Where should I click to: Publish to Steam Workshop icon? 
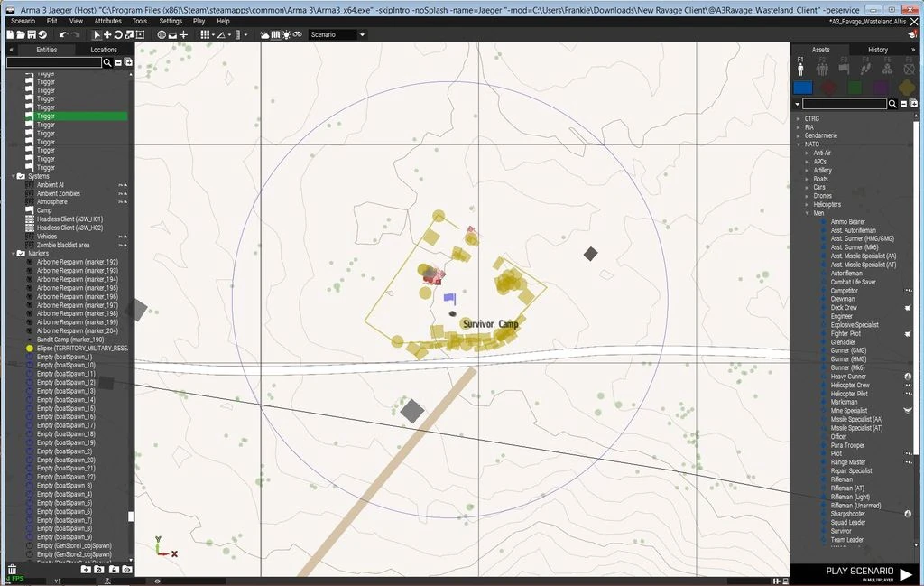[x=42, y=35]
